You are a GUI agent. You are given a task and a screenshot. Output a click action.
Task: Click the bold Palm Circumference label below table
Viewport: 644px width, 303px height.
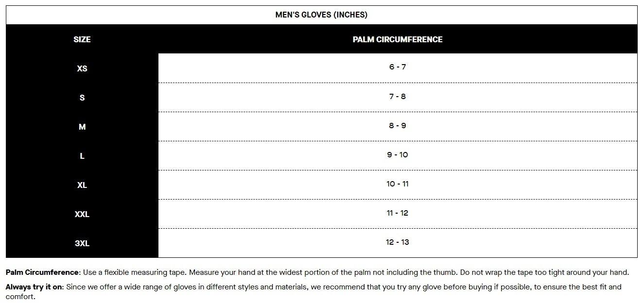(42, 272)
